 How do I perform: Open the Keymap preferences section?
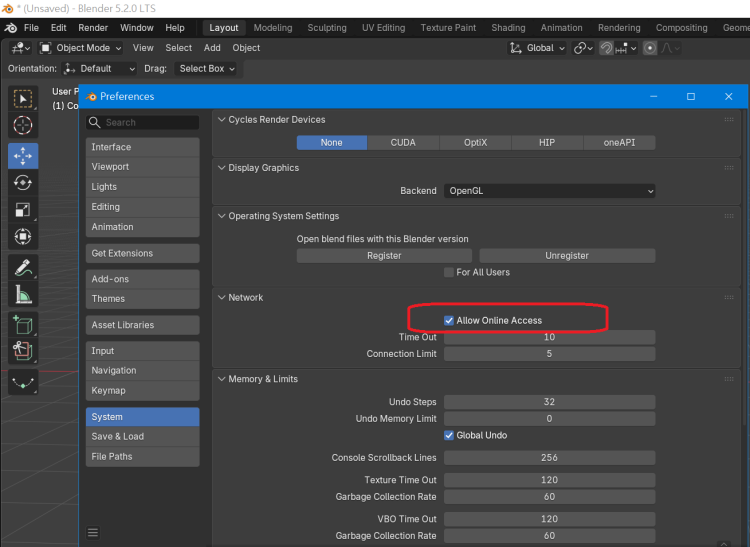(143, 390)
